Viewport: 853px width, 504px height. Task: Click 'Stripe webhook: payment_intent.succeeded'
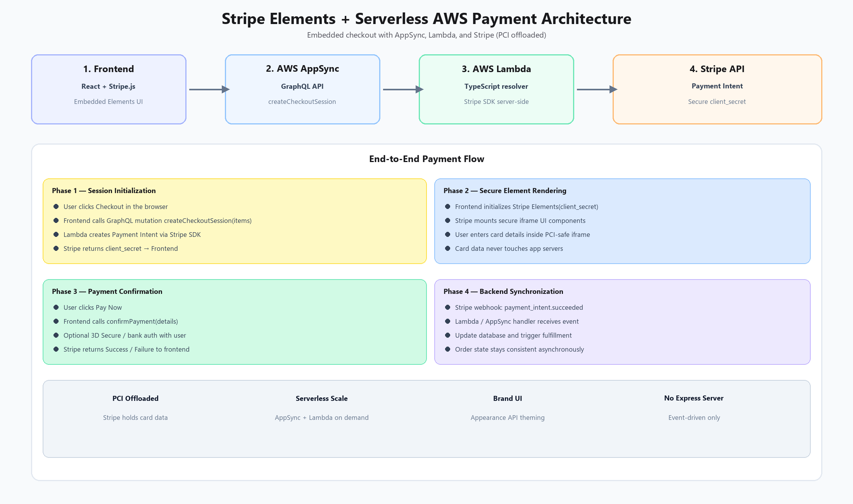coord(519,307)
